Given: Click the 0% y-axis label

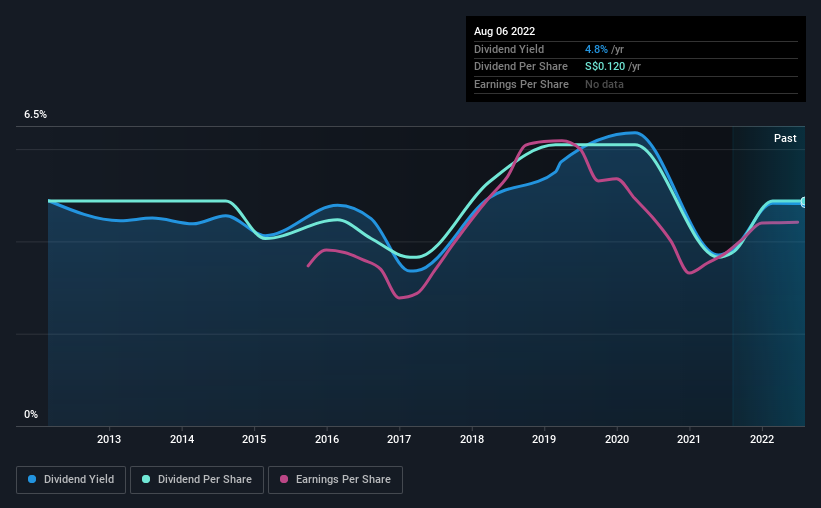Looking at the screenshot, I should pyautogui.click(x=31, y=414).
